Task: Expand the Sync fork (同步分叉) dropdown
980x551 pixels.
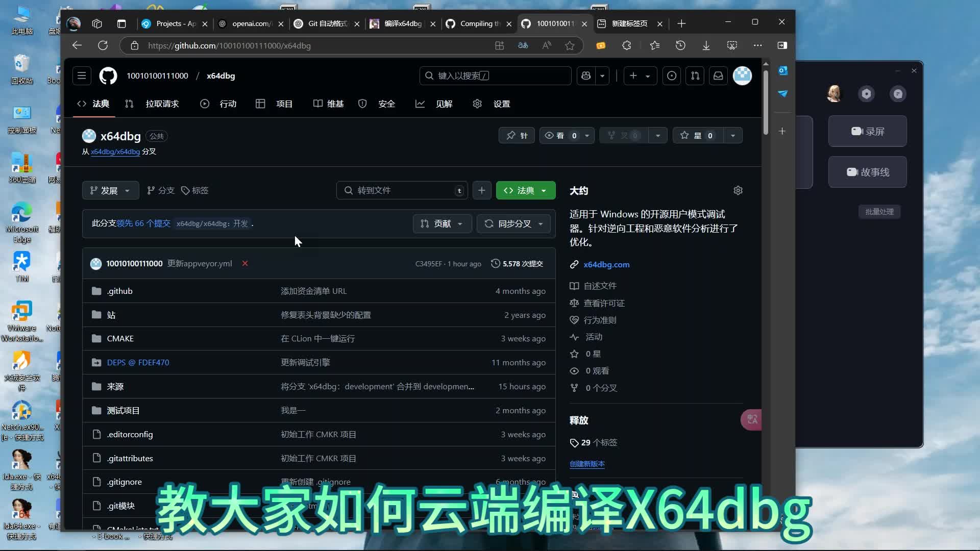Action: point(513,223)
